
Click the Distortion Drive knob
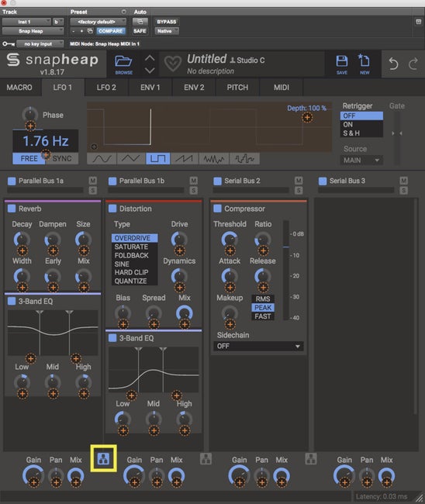coord(179,240)
